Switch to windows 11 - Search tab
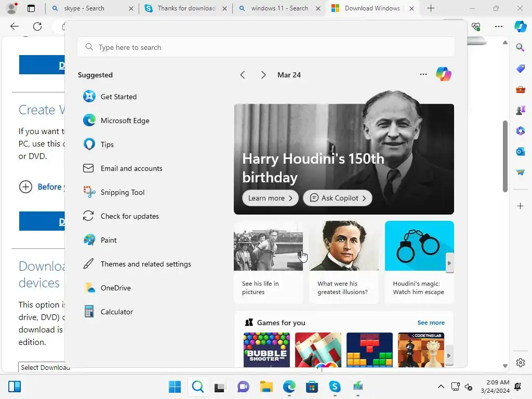This screenshot has height=399, width=532. (278, 8)
